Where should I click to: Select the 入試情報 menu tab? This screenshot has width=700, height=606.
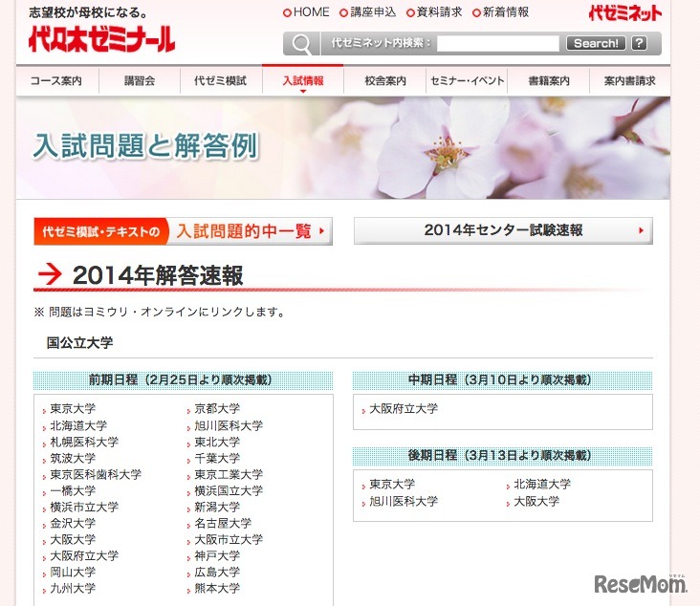[x=303, y=81]
